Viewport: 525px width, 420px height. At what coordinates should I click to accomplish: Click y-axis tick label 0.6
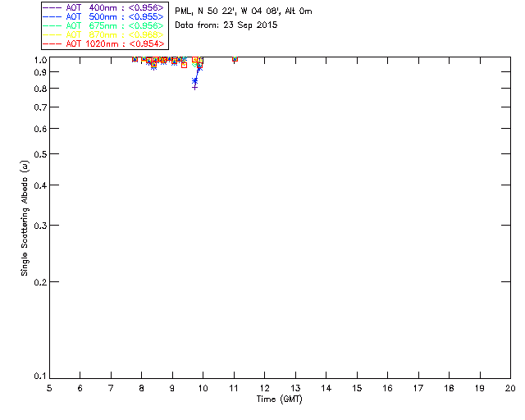[x=40, y=129]
